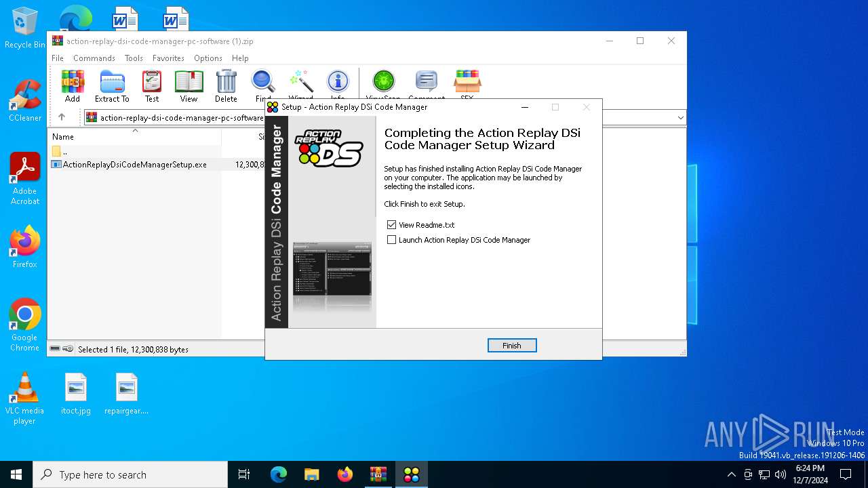This screenshot has height=488, width=868.
Task: Open the Windows Start menu
Action: 16,474
